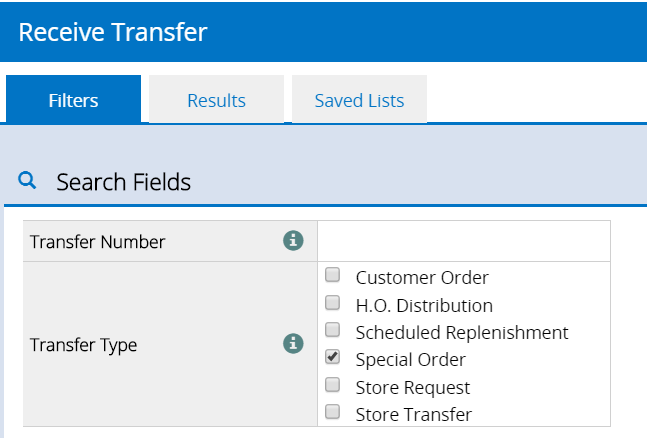Image resolution: width=647 pixels, height=438 pixels.
Task: Click the magnifying glass search icon
Action: (28, 181)
